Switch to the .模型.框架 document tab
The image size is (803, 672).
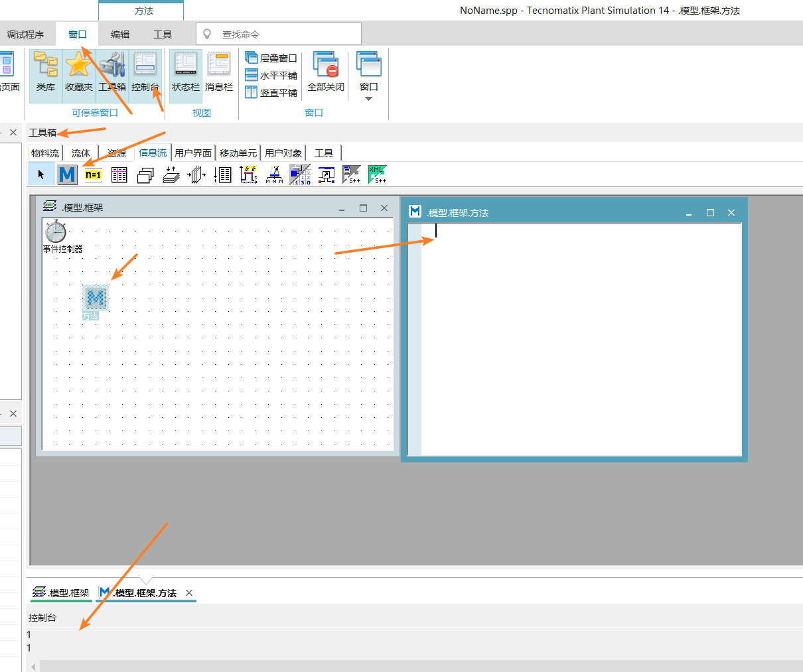pyautogui.click(x=60, y=592)
